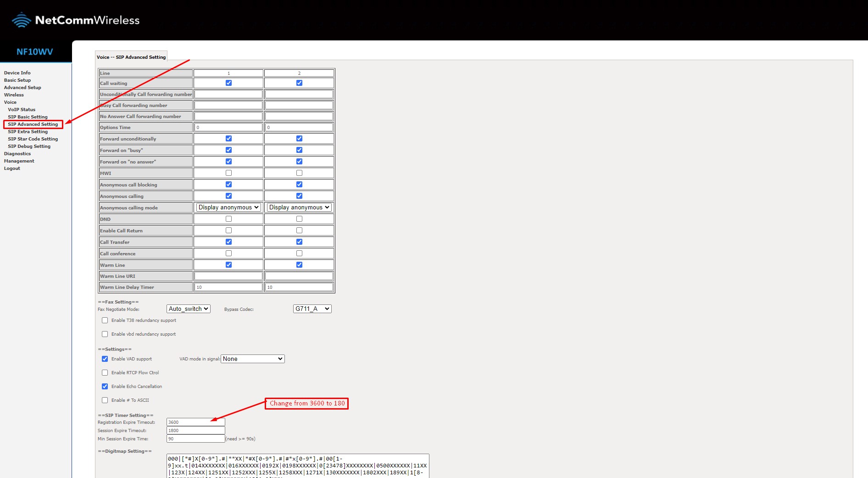
Task: Click Voice -- SIP Advanced Setting tab
Action: [x=131, y=57]
